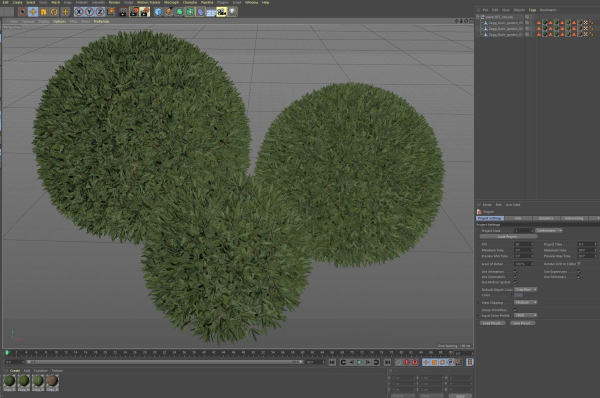Add a Cube primitive object
The image size is (600, 398).
tap(158, 12)
